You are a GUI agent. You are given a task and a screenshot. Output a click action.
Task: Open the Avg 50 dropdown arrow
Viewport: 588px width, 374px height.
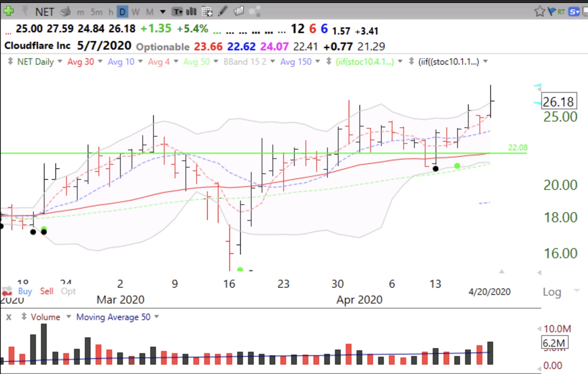tap(216, 61)
